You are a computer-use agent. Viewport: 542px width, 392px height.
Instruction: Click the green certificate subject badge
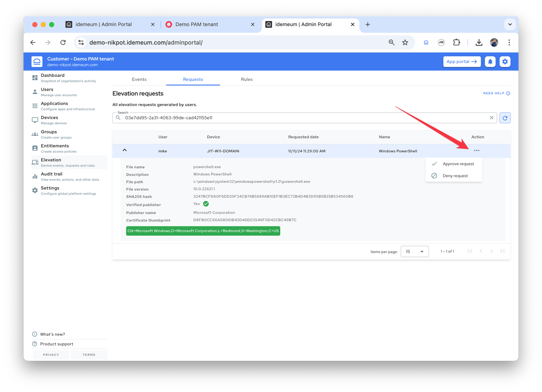[203, 231]
